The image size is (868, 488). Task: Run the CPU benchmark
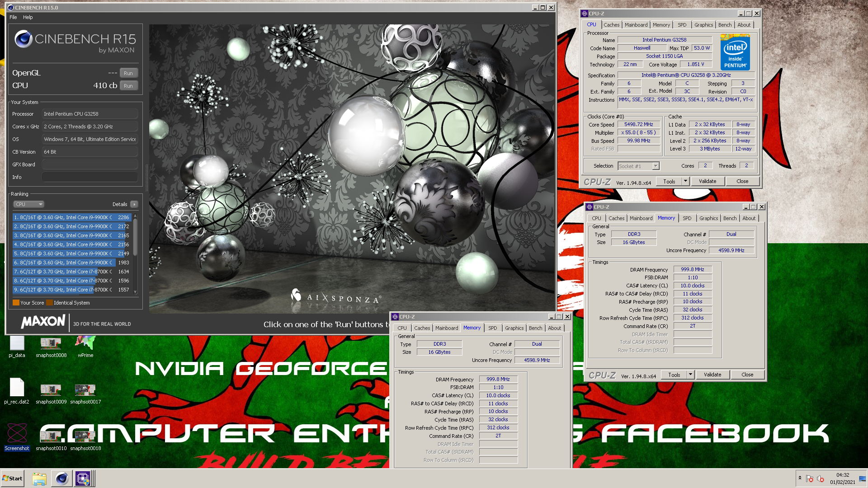[x=128, y=86]
